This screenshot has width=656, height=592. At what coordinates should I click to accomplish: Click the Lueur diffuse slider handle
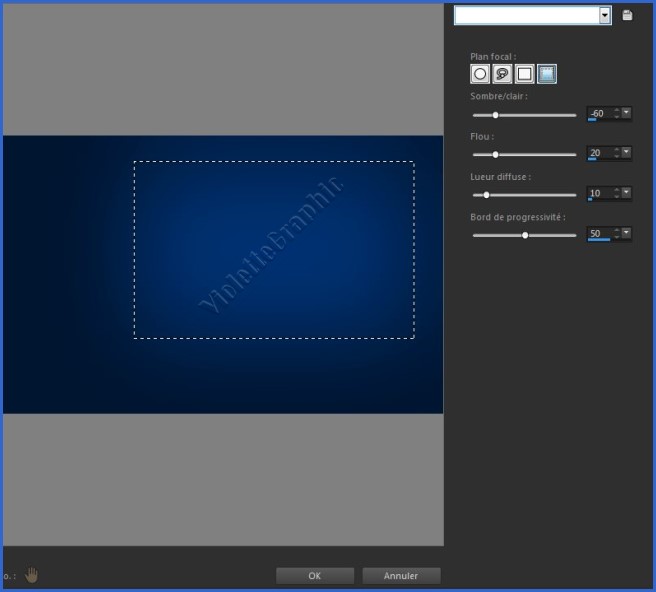coord(486,195)
